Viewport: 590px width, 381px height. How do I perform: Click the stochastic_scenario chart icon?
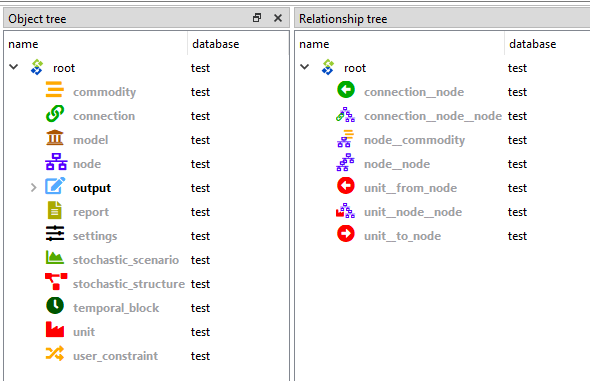coord(55,258)
